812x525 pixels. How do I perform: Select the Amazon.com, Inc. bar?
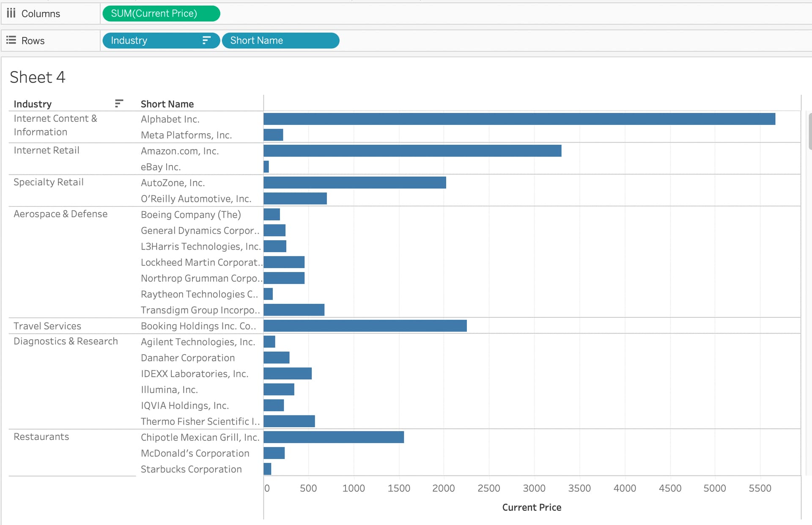(x=412, y=151)
